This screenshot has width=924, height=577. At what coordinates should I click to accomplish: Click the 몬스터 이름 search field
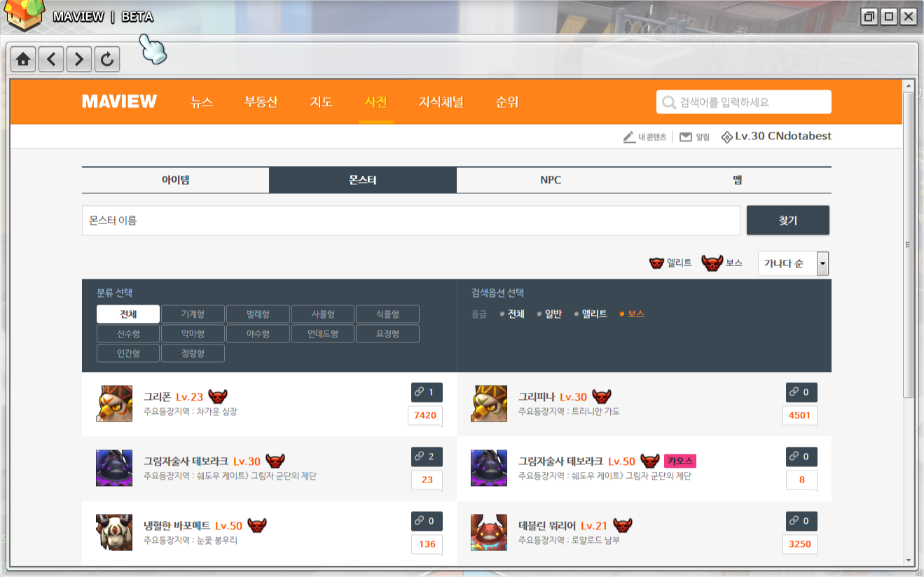411,221
